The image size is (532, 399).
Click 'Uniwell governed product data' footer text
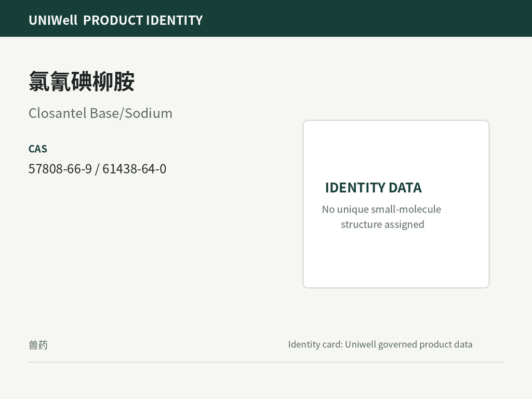408,344
